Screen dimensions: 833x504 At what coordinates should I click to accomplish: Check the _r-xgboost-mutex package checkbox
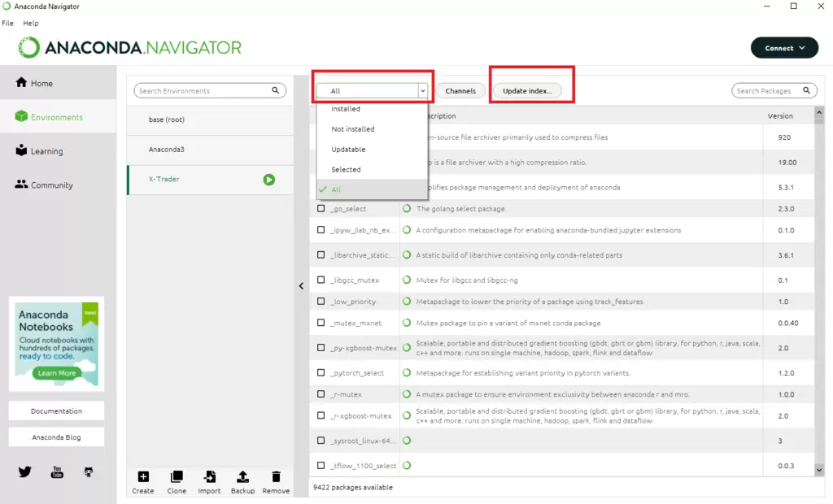[321, 415]
